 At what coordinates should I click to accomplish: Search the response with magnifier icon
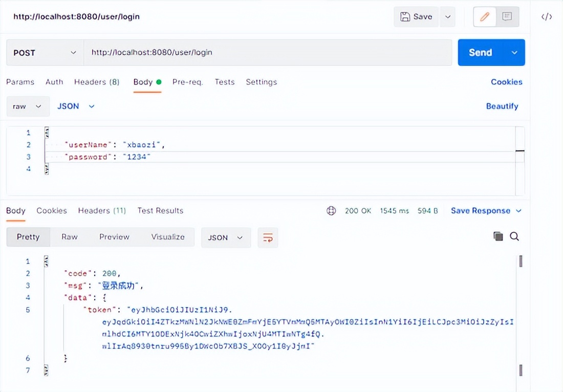(x=514, y=236)
